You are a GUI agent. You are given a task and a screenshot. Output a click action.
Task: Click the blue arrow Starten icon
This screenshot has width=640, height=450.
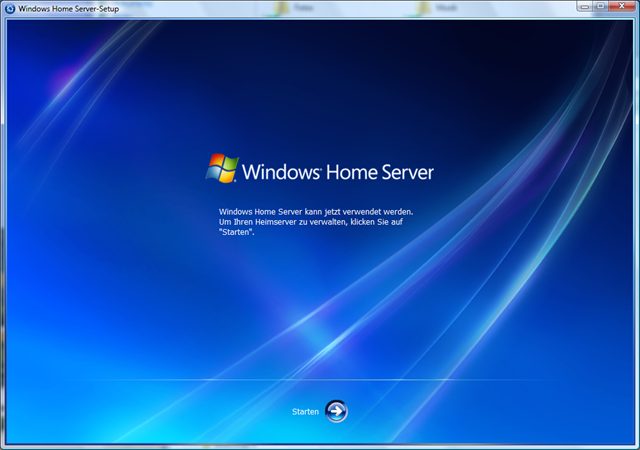click(x=336, y=411)
